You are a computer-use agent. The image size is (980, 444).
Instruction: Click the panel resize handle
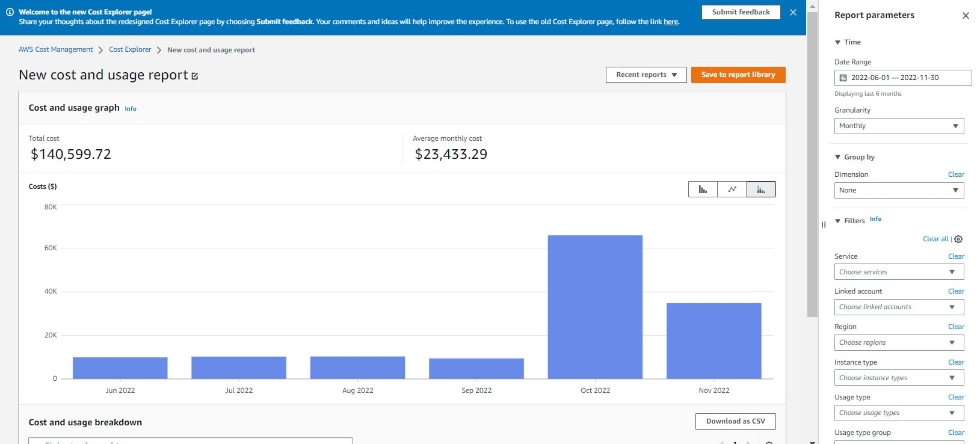tap(824, 224)
